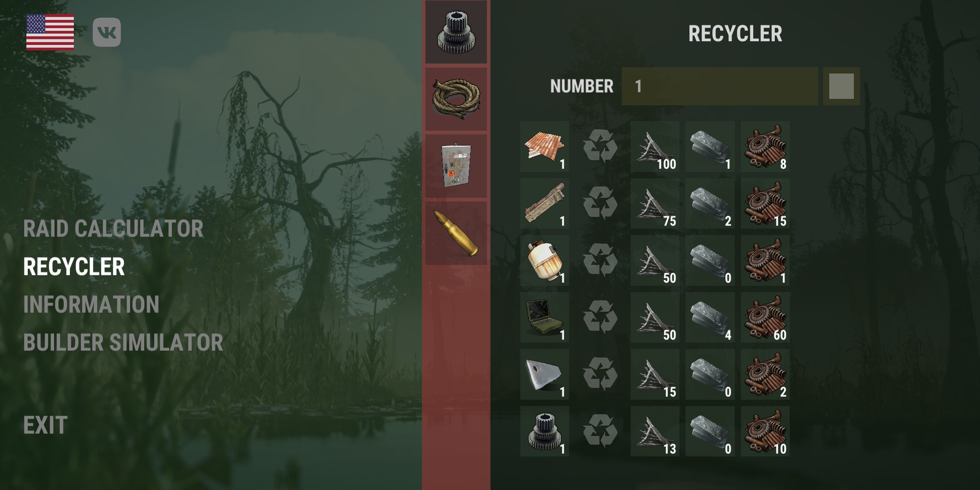Click the VK social network icon
This screenshot has width=980, height=490.
pos(107,32)
